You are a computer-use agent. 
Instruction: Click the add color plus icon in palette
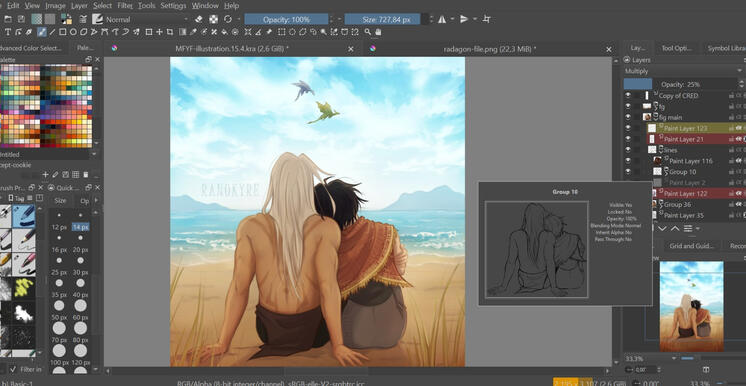point(45,175)
